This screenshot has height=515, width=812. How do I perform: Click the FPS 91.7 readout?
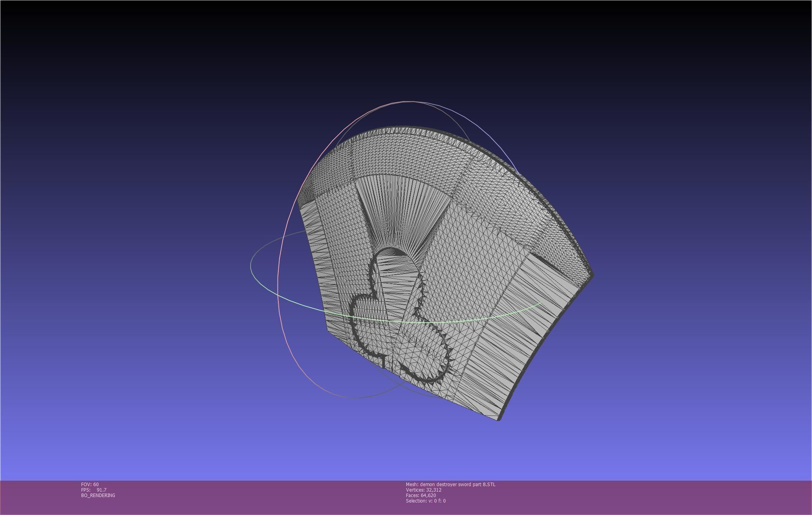pos(94,490)
